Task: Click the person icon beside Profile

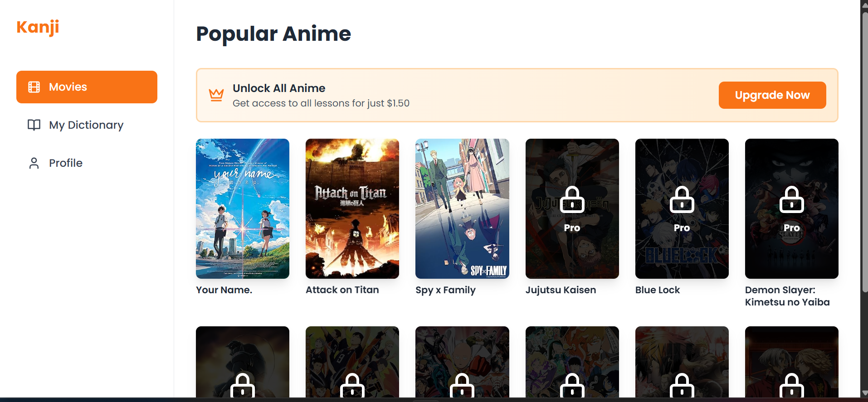Action: click(x=34, y=163)
